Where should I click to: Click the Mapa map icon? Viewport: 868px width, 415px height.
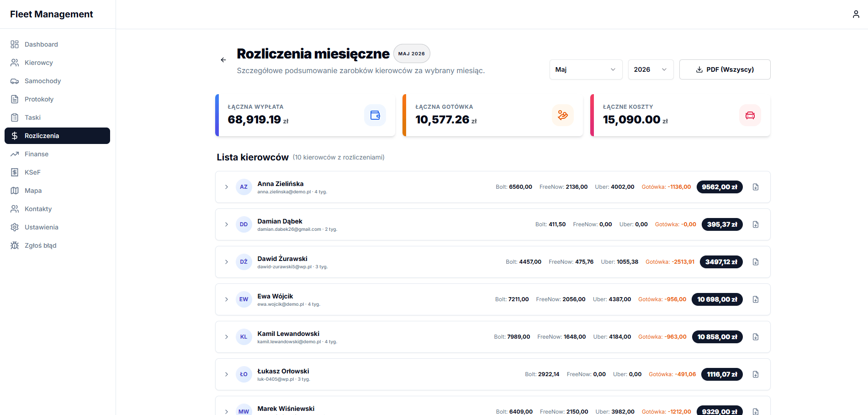click(x=15, y=191)
